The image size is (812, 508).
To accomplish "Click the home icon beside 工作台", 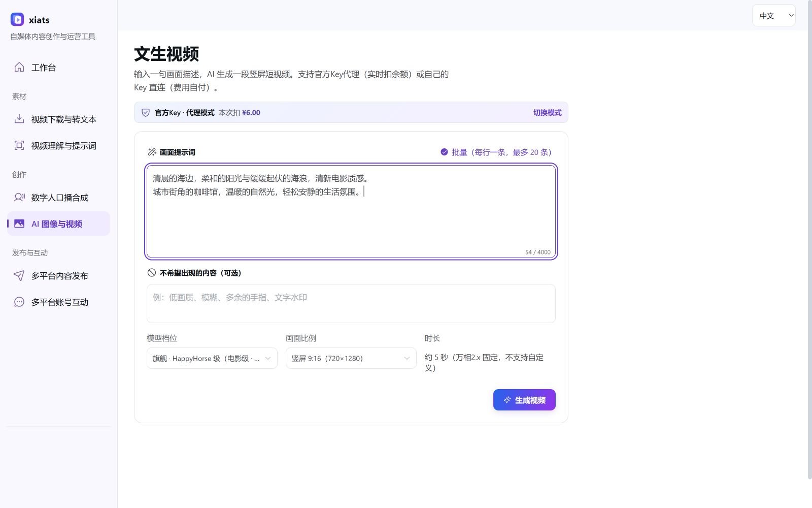I will (x=19, y=67).
